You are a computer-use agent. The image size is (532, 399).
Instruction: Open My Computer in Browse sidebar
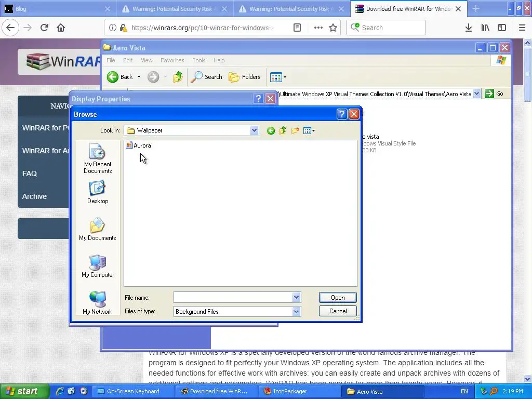(x=98, y=267)
